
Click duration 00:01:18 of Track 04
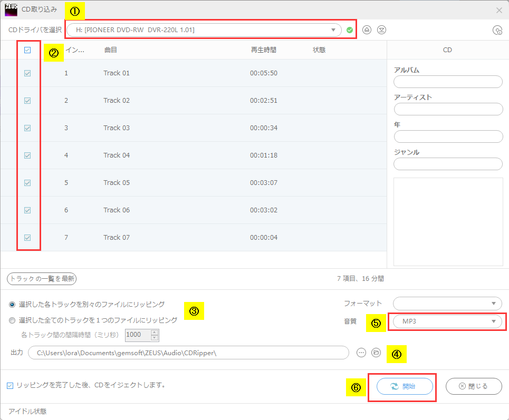click(264, 155)
